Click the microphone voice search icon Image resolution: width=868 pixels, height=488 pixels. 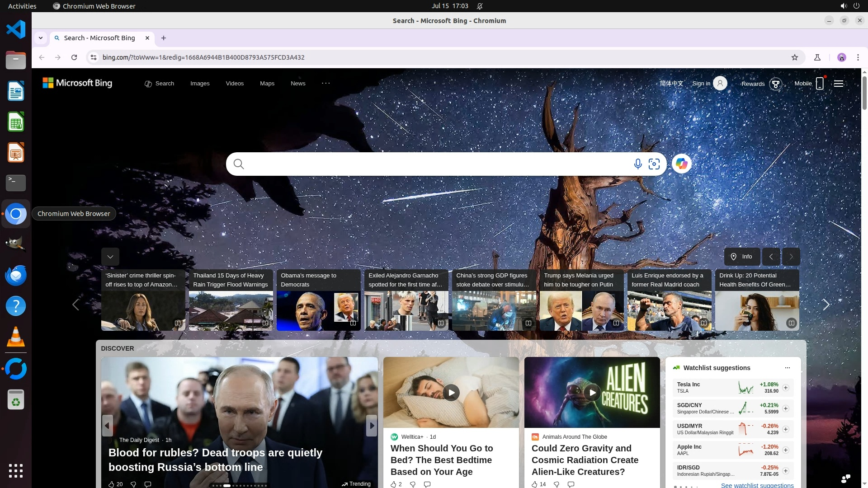click(637, 164)
